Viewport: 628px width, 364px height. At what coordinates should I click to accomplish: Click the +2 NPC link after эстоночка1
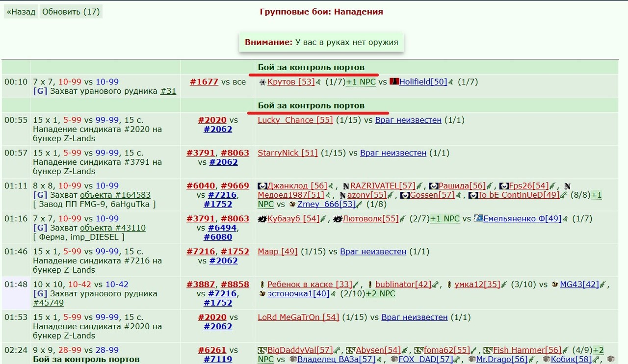(x=381, y=294)
